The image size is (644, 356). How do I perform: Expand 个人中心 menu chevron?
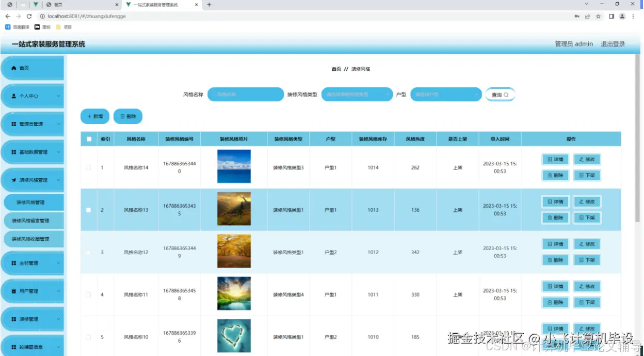(58, 96)
